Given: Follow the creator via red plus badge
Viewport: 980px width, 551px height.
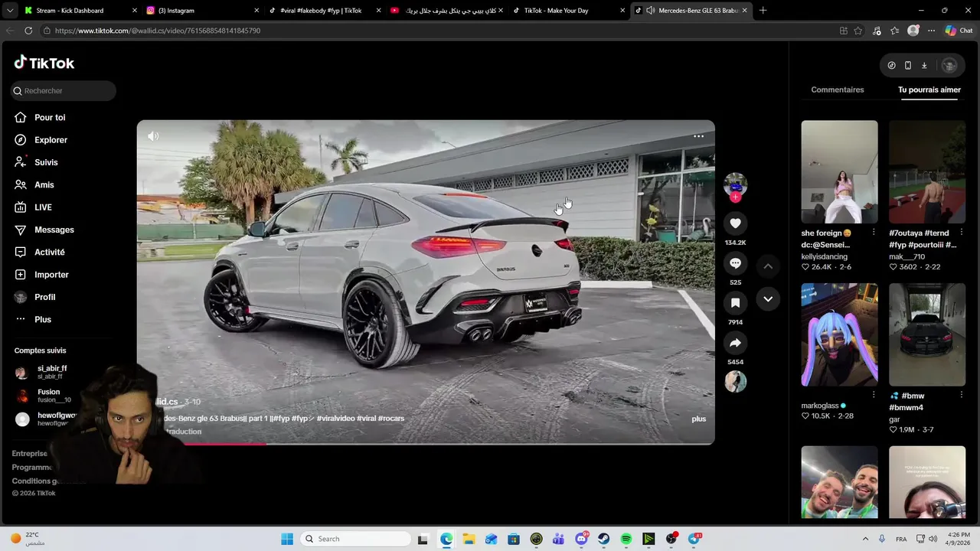Looking at the screenshot, I should 735,197.
